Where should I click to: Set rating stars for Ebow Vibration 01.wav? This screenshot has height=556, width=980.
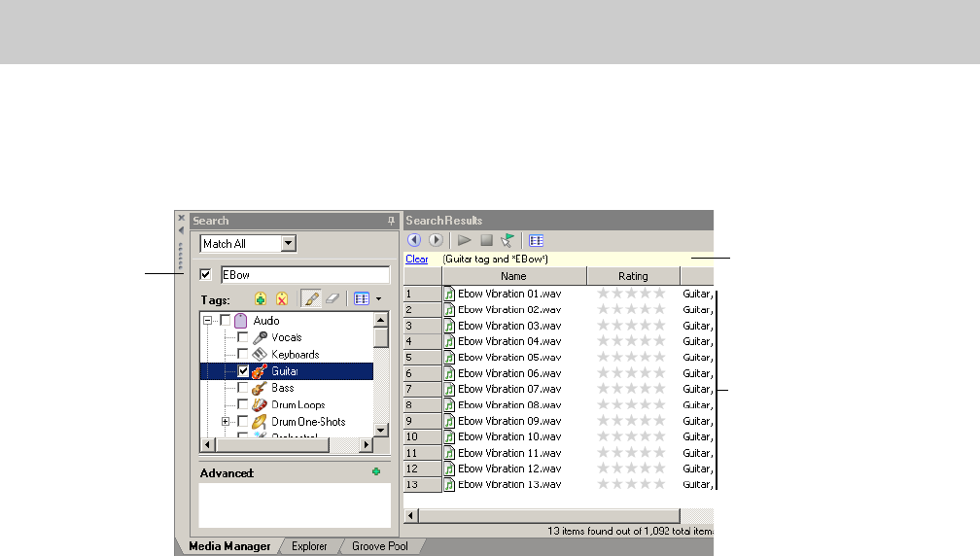pyautogui.click(x=631, y=293)
